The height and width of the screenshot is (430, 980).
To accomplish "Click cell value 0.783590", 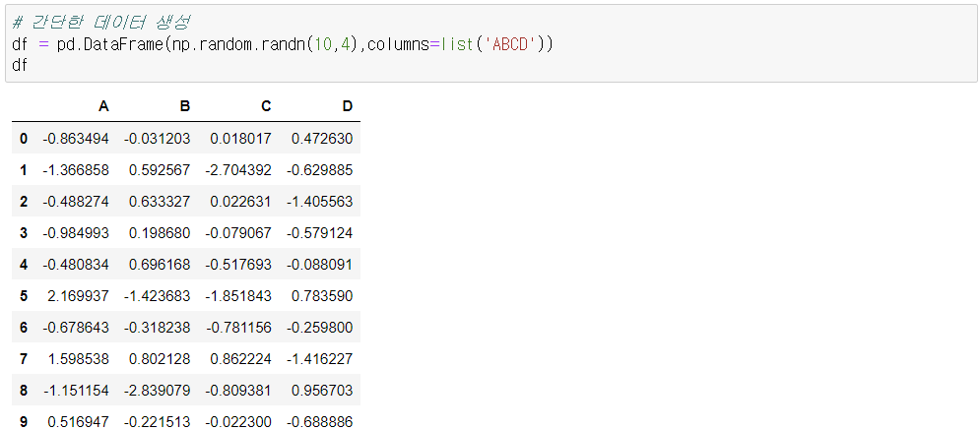I will point(322,296).
